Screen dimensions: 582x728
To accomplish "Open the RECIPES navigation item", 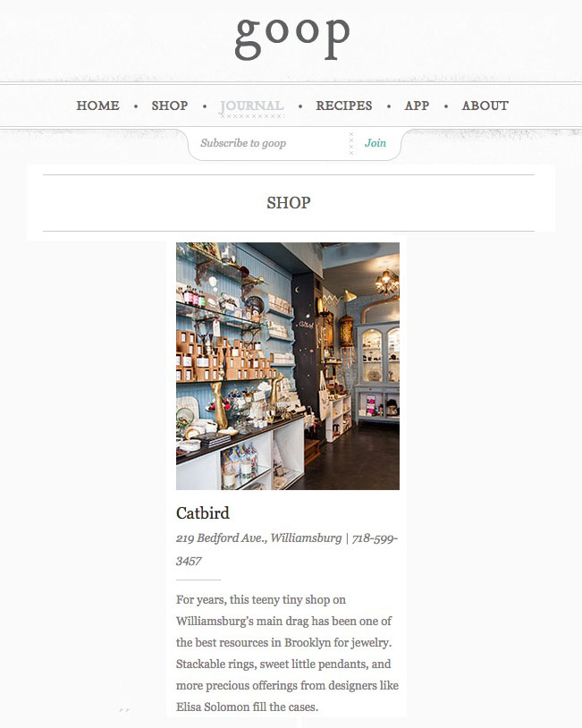I will pyautogui.click(x=344, y=106).
